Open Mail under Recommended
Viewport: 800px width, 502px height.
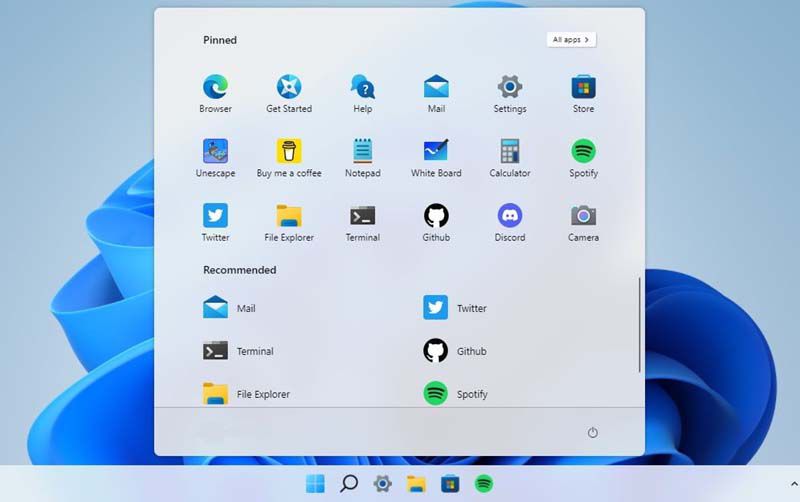(x=230, y=308)
